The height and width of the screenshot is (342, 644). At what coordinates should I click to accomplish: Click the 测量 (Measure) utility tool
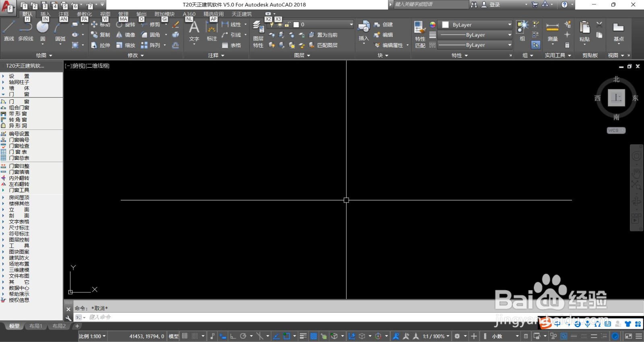point(553,32)
